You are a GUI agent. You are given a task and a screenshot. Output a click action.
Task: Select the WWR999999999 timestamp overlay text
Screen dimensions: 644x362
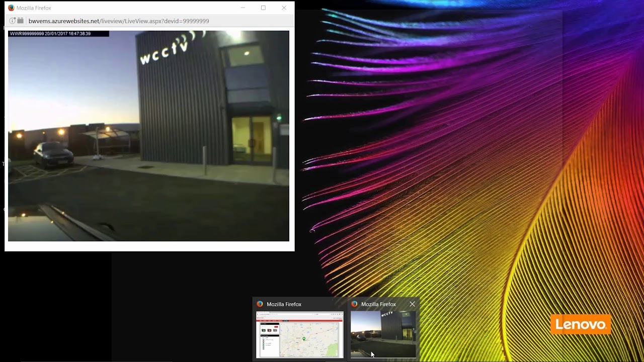pos(50,34)
